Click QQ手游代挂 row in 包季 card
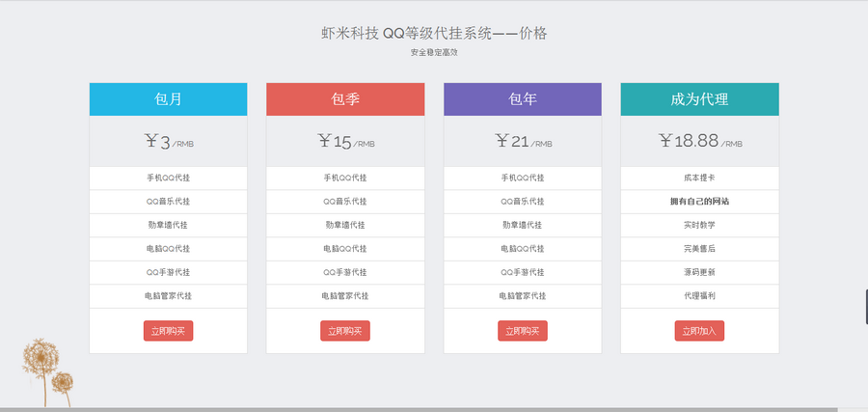The height and width of the screenshot is (412, 868). 345,272
